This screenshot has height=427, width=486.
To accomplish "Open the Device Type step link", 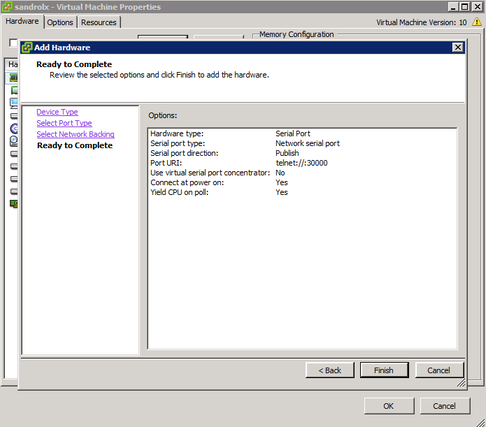I will point(57,112).
